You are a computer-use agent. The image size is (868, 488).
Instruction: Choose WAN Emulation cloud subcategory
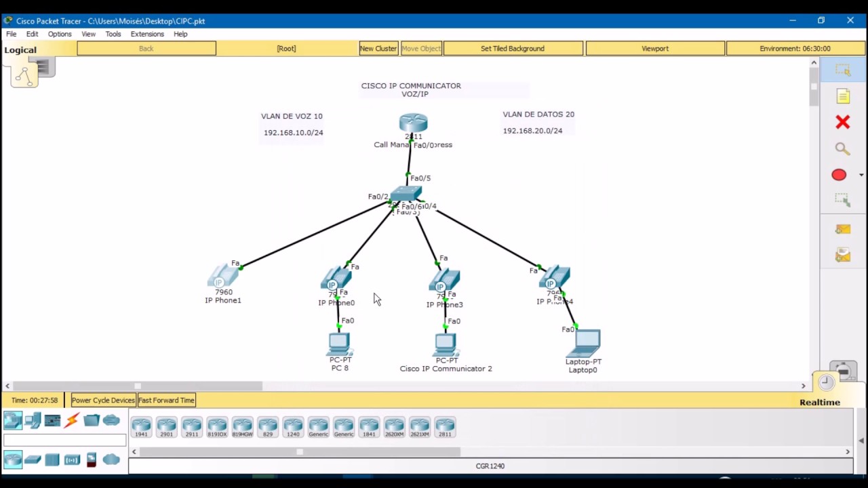pyautogui.click(x=111, y=460)
